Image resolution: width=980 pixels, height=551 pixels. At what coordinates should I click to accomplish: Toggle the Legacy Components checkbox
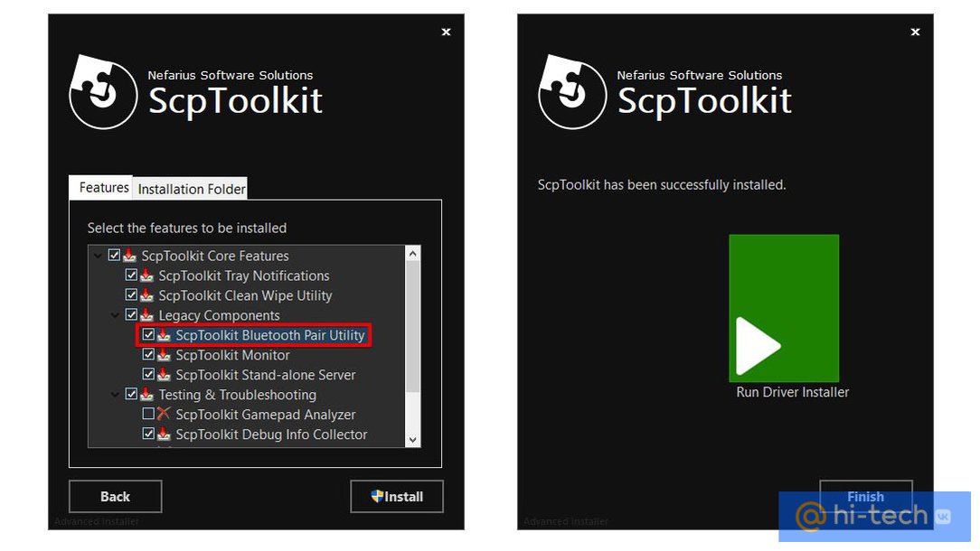[130, 314]
